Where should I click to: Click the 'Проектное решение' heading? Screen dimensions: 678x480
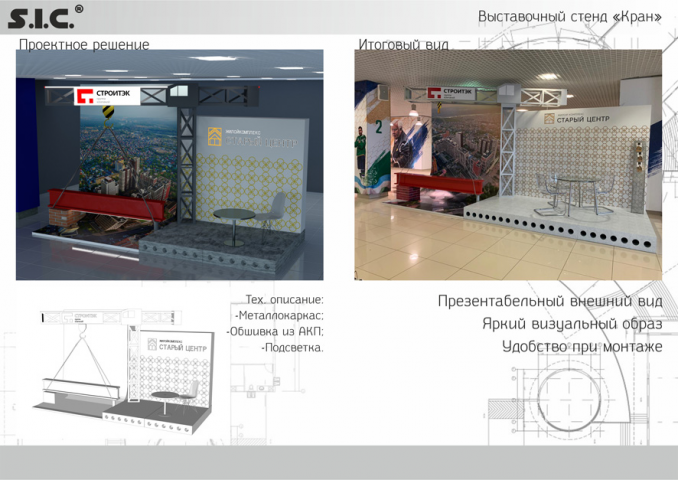84,45
